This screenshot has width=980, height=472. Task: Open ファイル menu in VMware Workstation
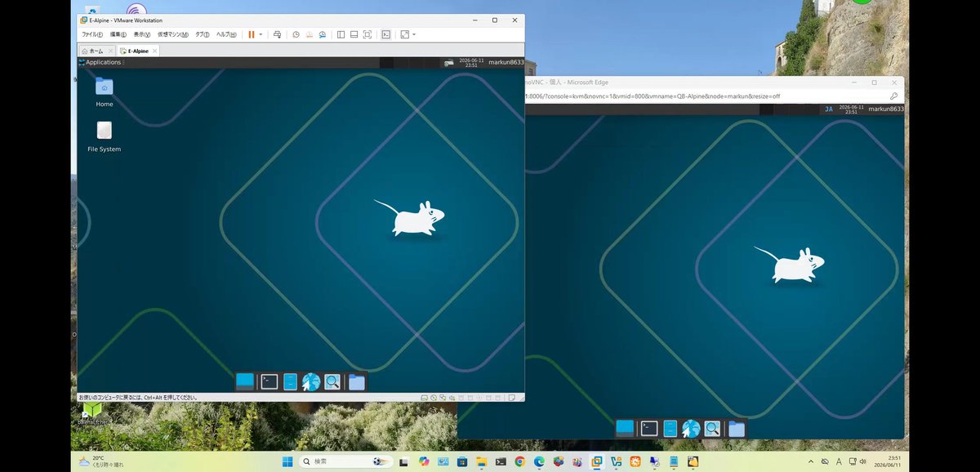91,34
